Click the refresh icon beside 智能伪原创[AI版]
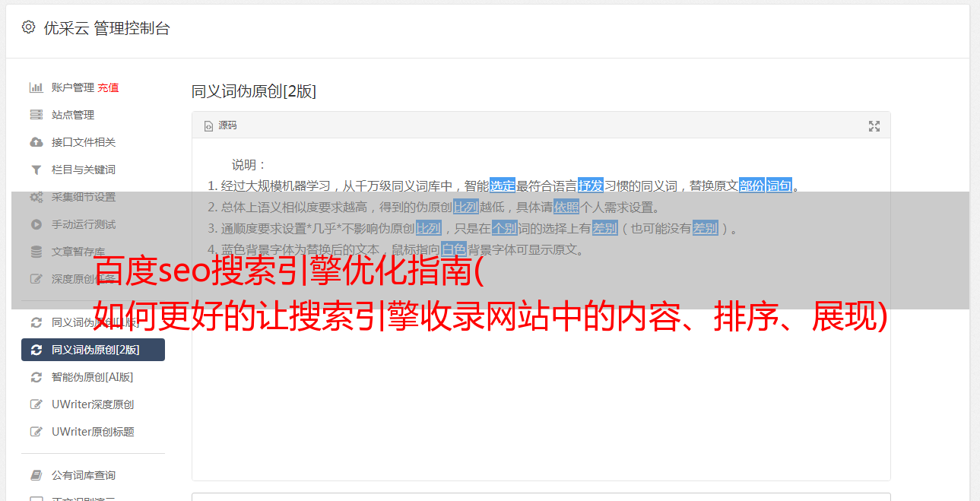 click(36, 377)
